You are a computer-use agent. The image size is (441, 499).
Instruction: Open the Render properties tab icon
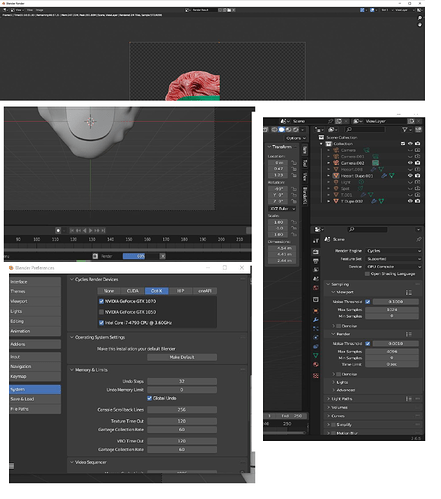(x=316, y=252)
